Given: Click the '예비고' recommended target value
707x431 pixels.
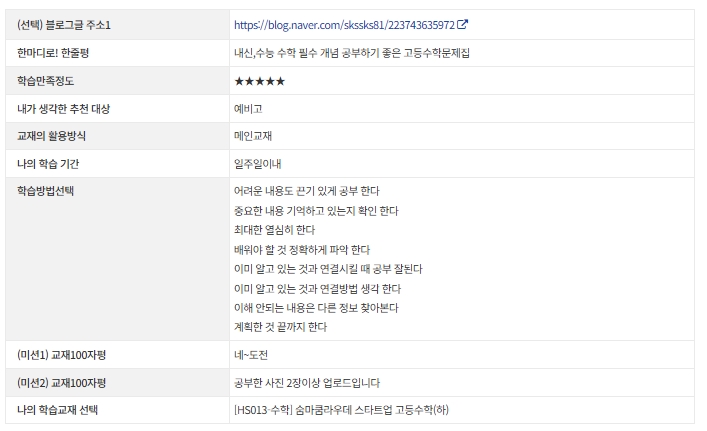Looking at the screenshot, I should click(248, 108).
